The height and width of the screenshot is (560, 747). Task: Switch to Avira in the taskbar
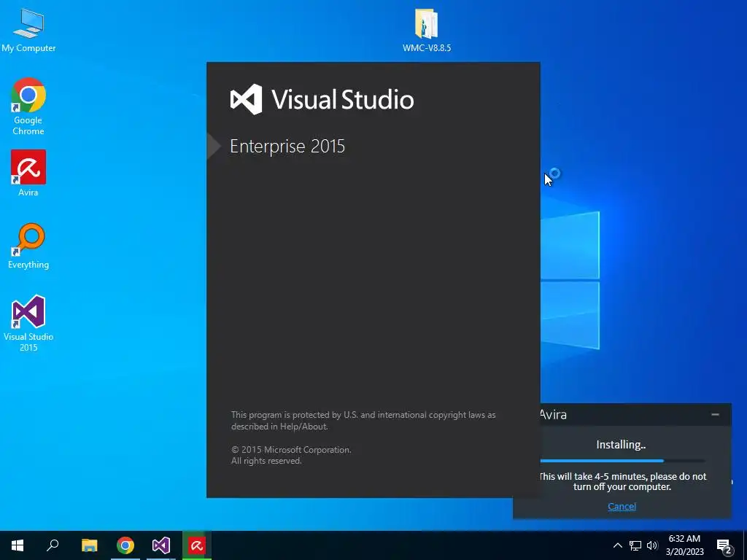coord(197,545)
